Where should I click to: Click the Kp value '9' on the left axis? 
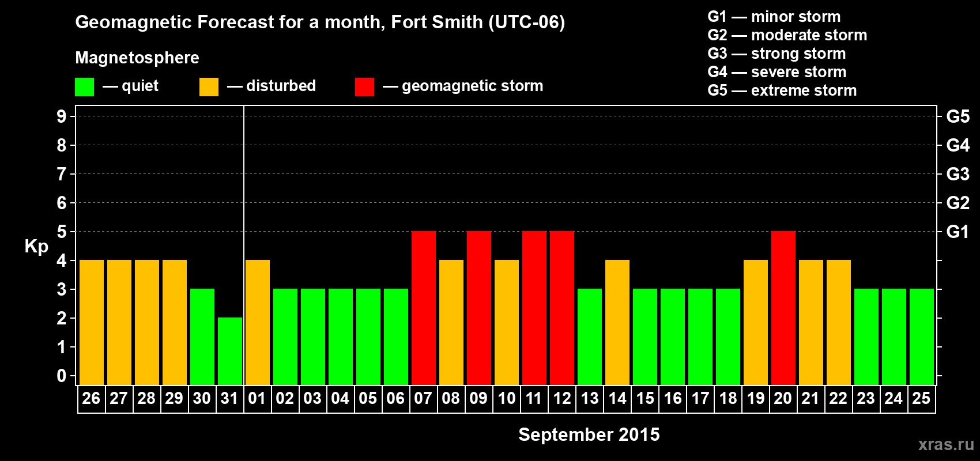coord(62,116)
